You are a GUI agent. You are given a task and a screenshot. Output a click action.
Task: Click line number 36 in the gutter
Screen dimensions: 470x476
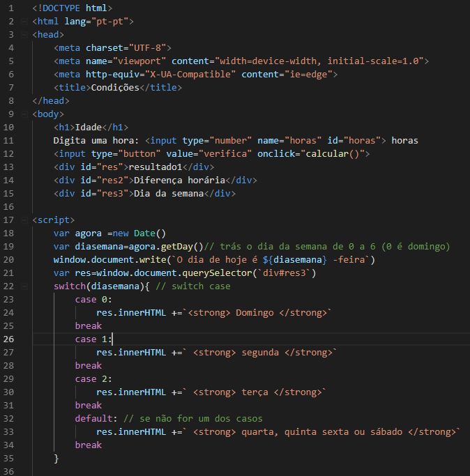point(8,471)
